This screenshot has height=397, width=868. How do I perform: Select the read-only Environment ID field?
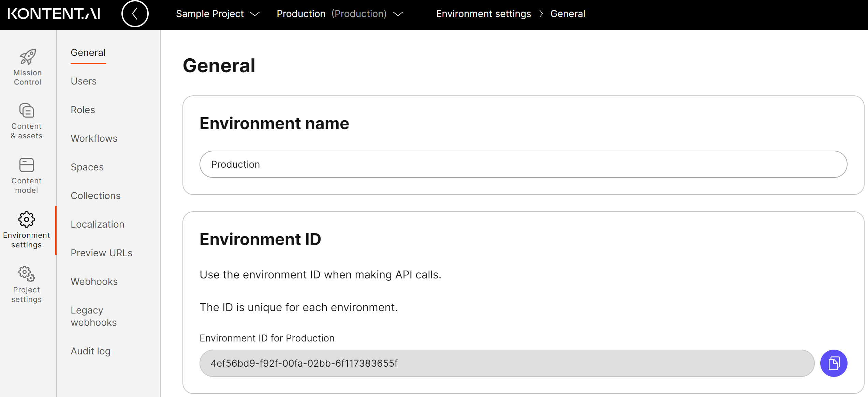(507, 363)
